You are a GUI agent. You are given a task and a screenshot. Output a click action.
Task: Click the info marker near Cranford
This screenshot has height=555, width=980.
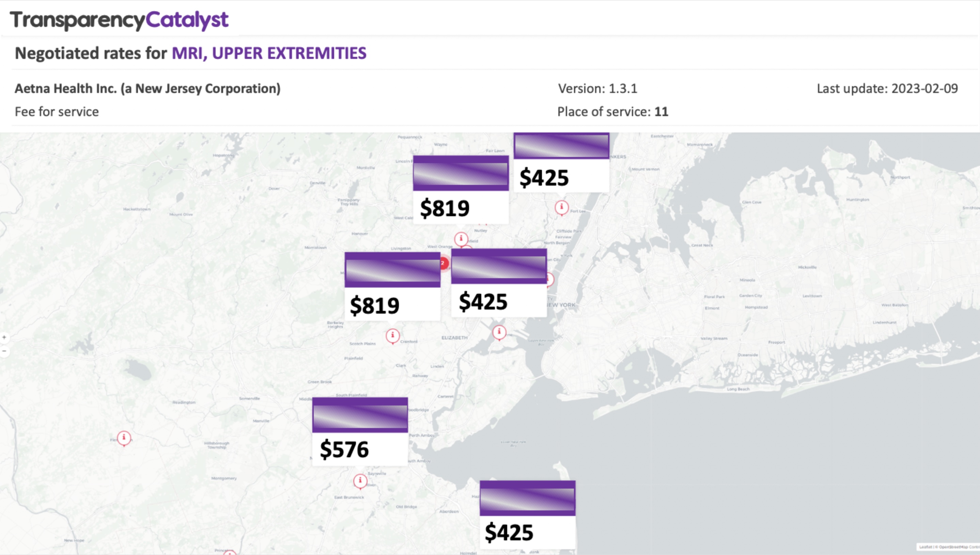tap(393, 336)
